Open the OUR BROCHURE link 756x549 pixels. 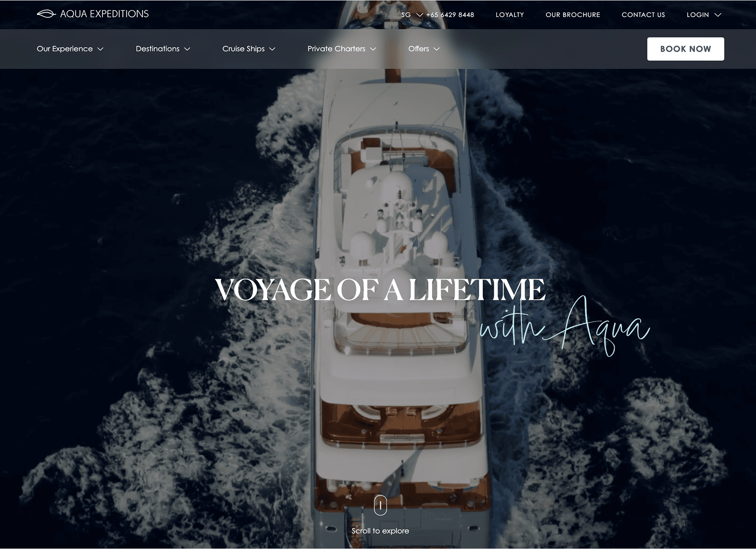tap(573, 15)
